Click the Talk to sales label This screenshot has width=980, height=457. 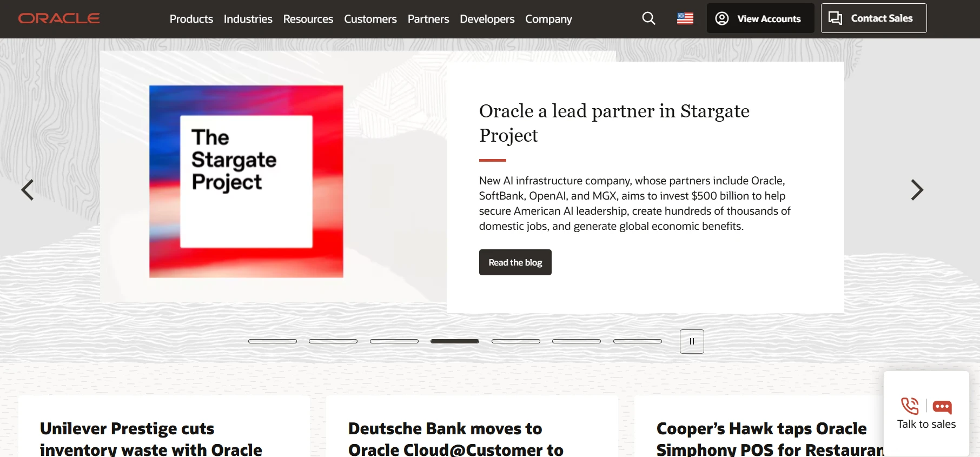click(926, 425)
